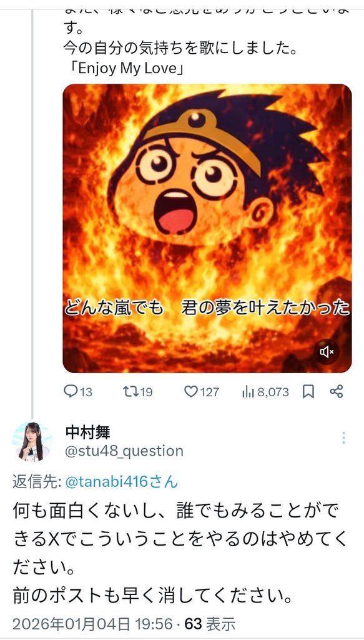Image resolution: width=364 pixels, height=640 pixels.
Task: Tap the repost icon showing 19
Action: click(x=130, y=392)
